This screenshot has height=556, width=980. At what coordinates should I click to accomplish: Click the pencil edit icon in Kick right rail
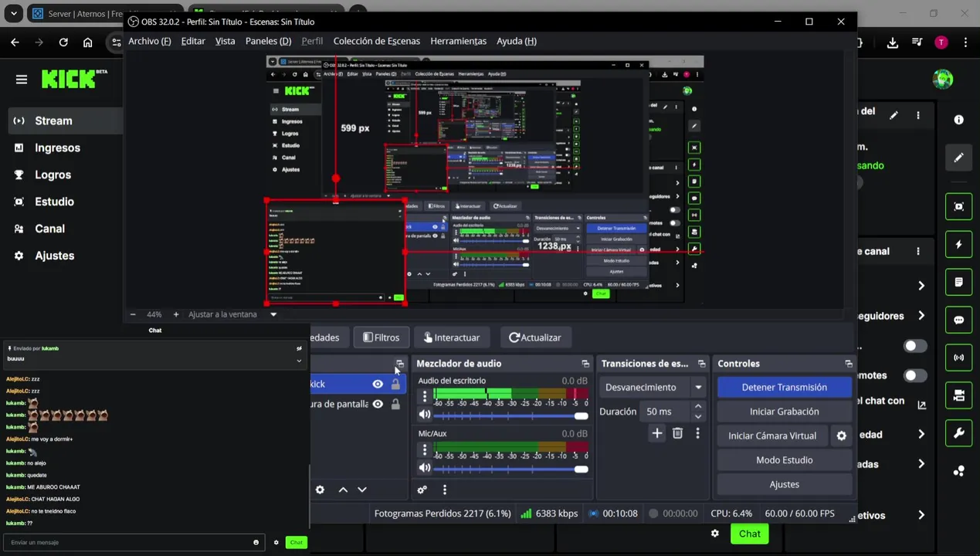coord(958,158)
